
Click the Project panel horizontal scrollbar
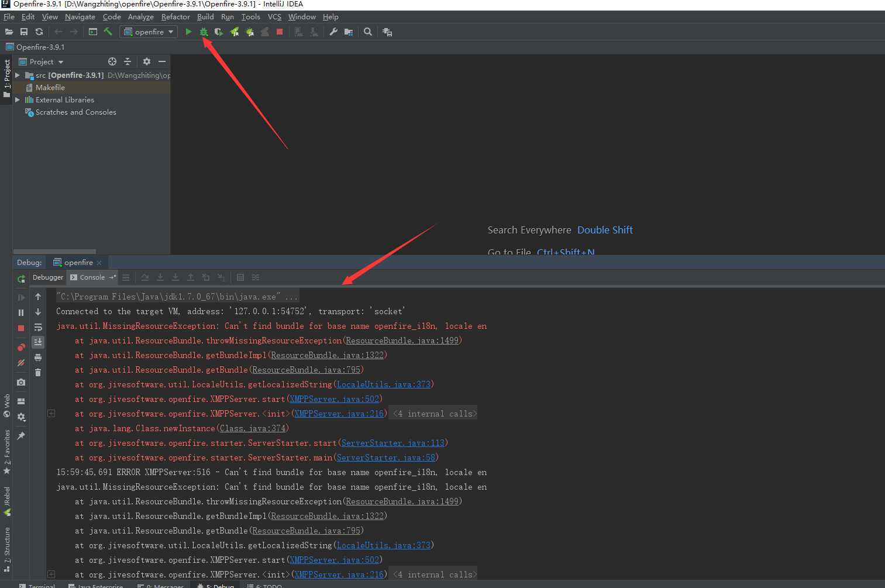pyautogui.click(x=54, y=252)
